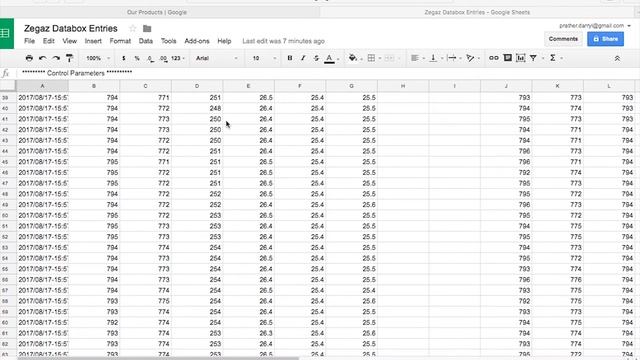Toggle italic formatting
This screenshot has width=640, height=360.
(x=303, y=58)
